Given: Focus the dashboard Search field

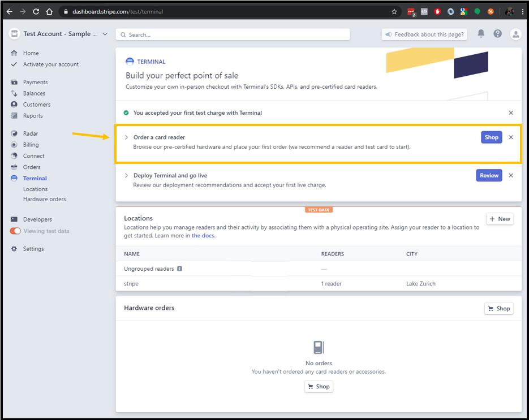Looking at the screenshot, I should [x=233, y=34].
